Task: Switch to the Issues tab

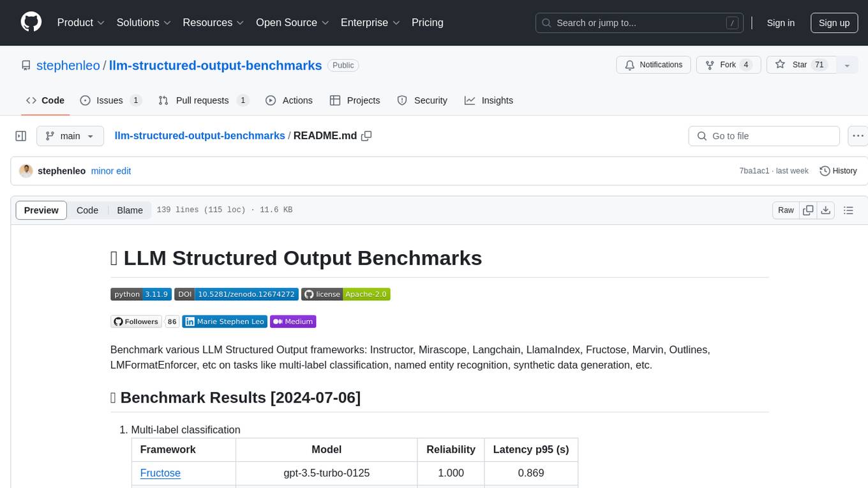Action: tap(110, 100)
